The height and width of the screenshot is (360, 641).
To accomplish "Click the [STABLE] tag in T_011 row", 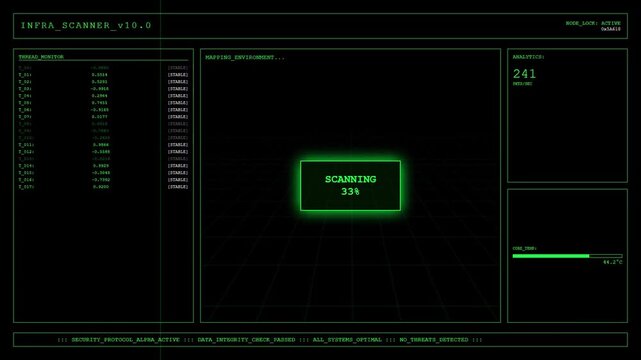I will (x=178, y=145).
